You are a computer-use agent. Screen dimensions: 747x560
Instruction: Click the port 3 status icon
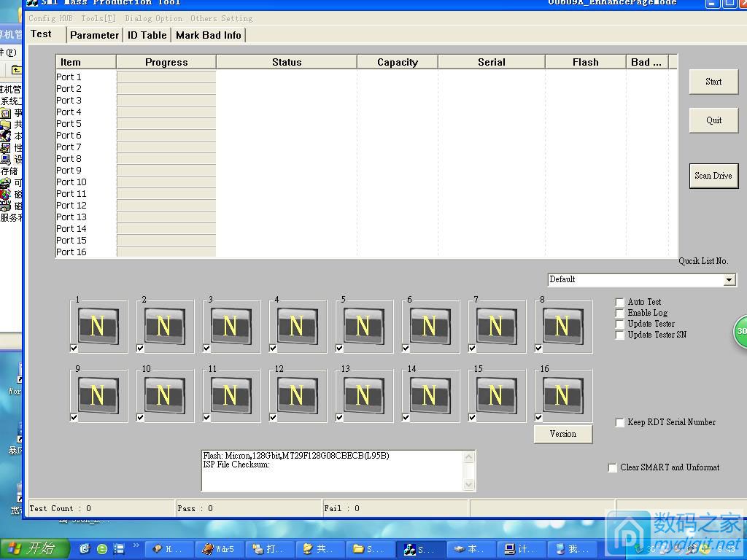(x=231, y=326)
